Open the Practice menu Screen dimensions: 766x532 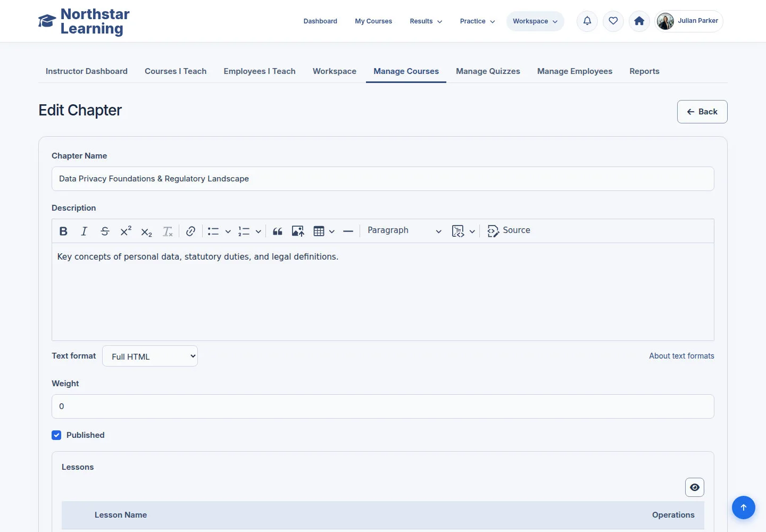(477, 21)
